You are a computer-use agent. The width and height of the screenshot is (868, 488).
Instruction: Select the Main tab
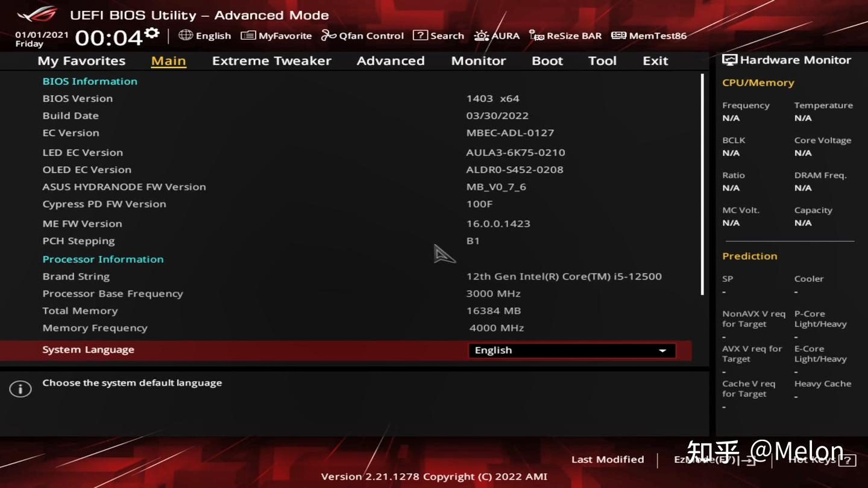click(168, 61)
